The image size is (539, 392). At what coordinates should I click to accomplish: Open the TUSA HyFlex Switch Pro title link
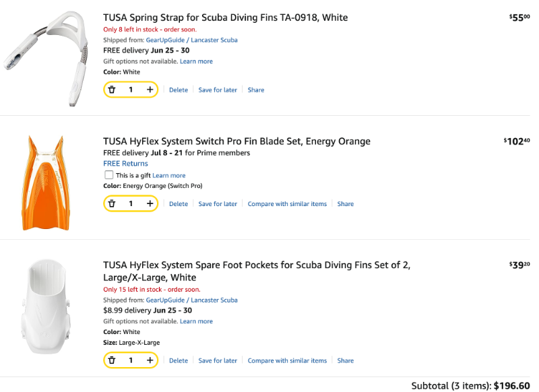(x=236, y=141)
